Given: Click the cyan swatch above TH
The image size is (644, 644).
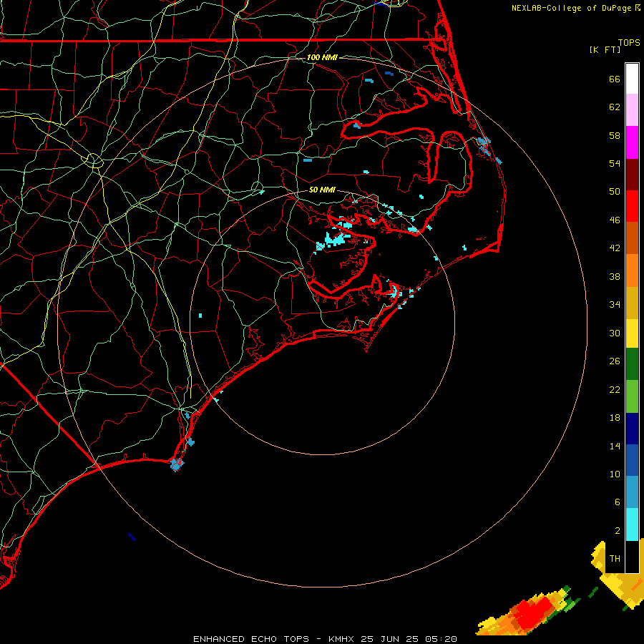Looking at the screenshot, I should coord(632,525).
